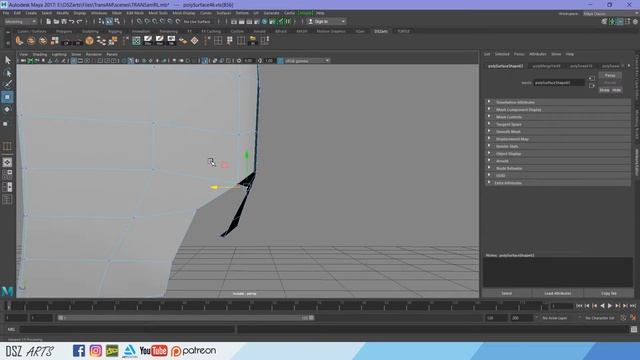640x360 pixels.
Task: Select the arrow Select tool in toolbox
Action: [x=7, y=60]
